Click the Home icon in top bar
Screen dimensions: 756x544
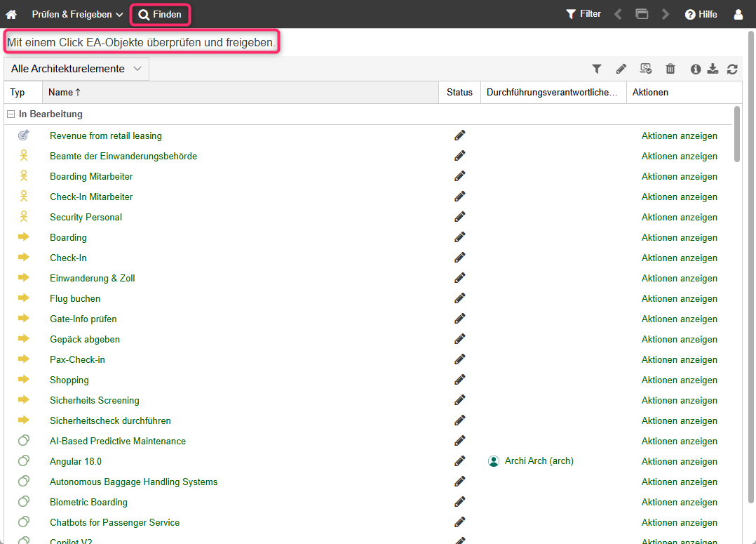tap(11, 14)
